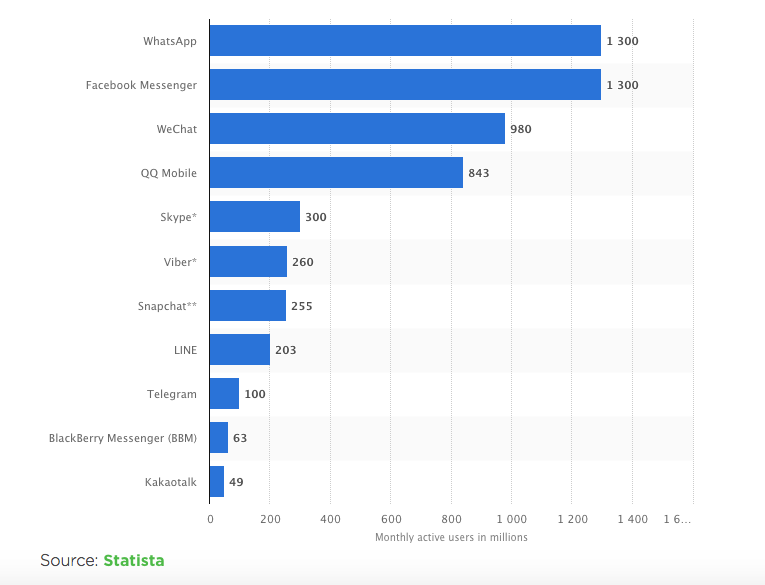Click the 600 tick on x-axis
765x585 pixels.
[x=391, y=519]
